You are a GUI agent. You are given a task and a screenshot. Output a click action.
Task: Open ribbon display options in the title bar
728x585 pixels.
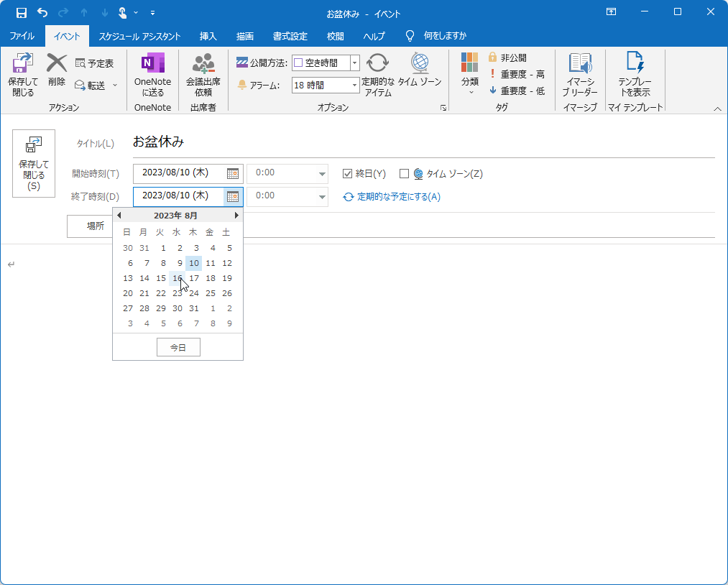[611, 12]
